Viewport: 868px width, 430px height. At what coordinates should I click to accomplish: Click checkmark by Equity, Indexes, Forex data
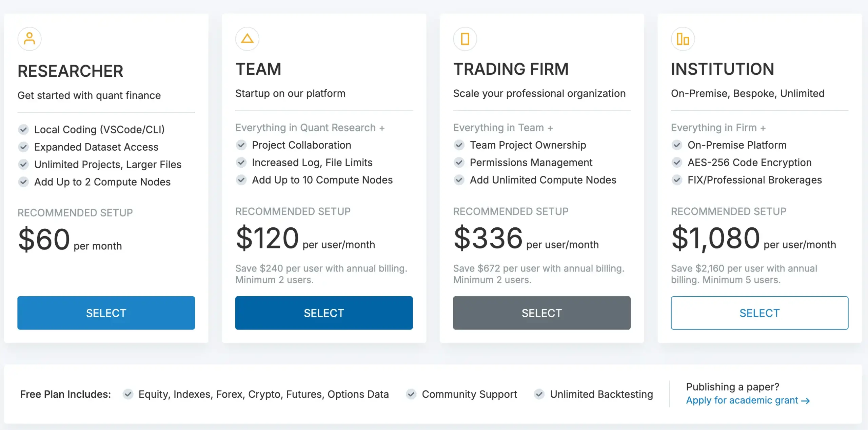coord(128,394)
